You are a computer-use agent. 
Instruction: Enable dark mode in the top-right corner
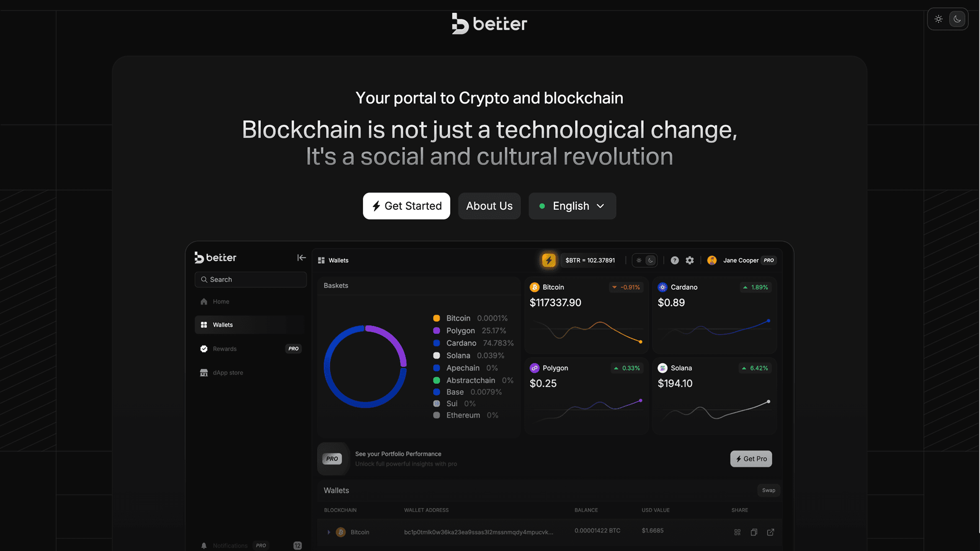coord(957,19)
